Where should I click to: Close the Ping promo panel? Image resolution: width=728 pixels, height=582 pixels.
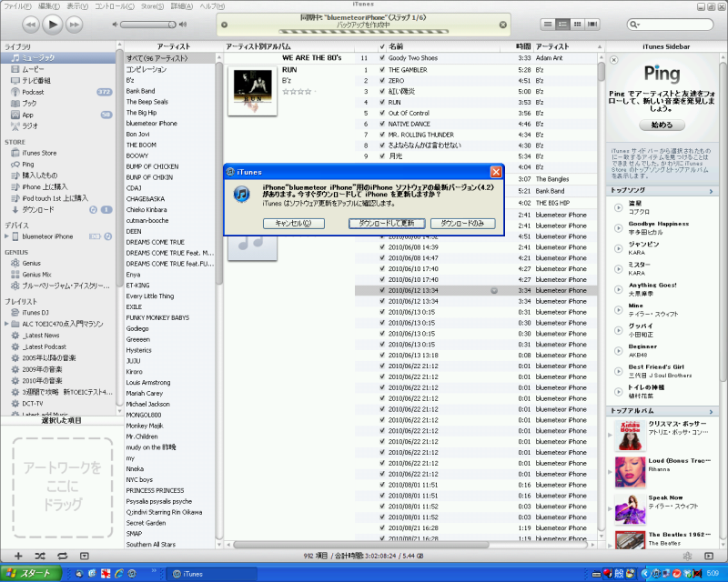click(613, 60)
